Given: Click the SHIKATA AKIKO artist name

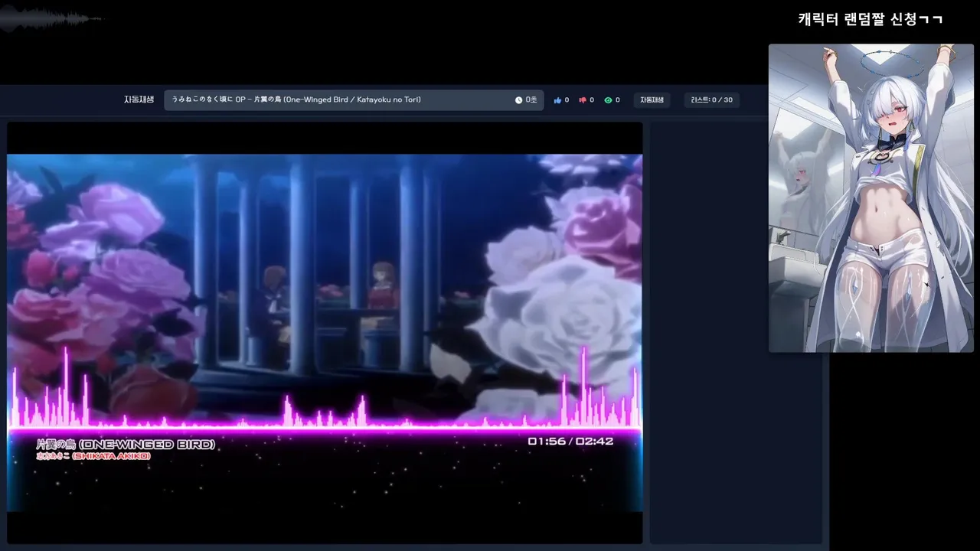Looking at the screenshot, I should pos(111,456).
